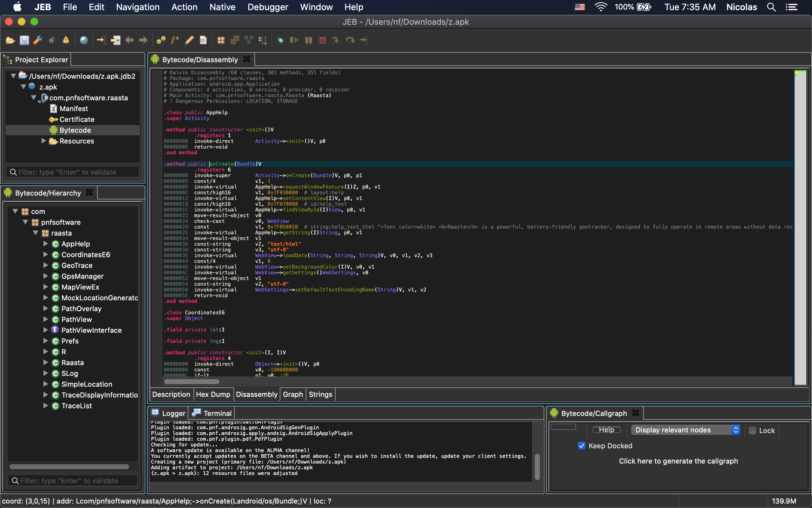
Task: Open the Navigation menu
Action: click(138, 7)
